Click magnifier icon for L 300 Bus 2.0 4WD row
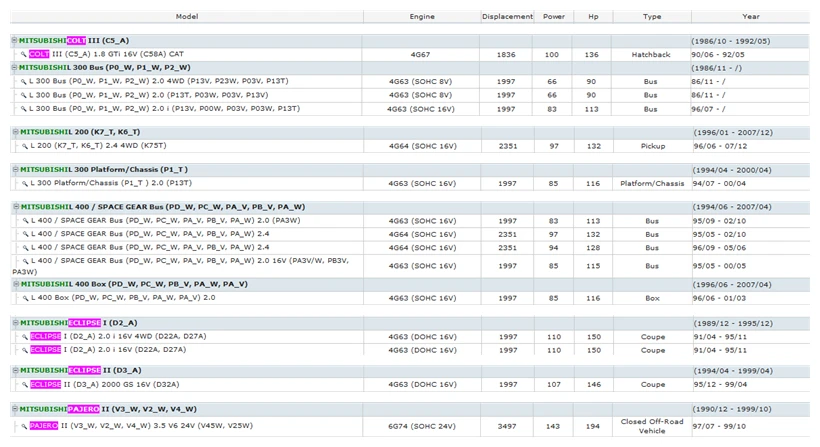This screenshot has height=447, width=820. (x=24, y=82)
